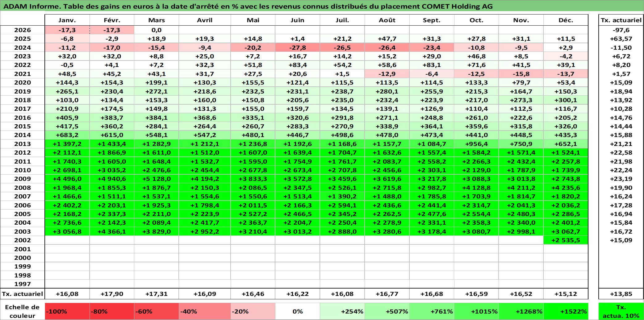
Task: Select the +2 594,1 cell in row 2006
Action: tap(342, 205)
